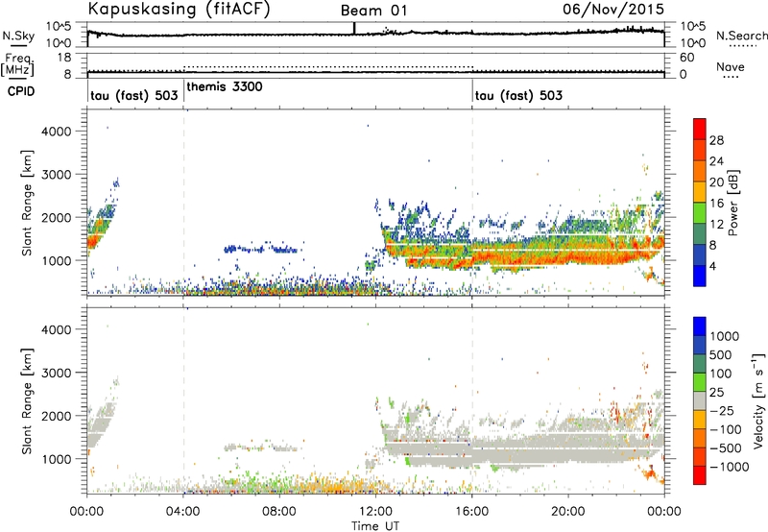The image size is (768, 532).
Task: Click the '04:00' time tick label
Action: pos(183,512)
